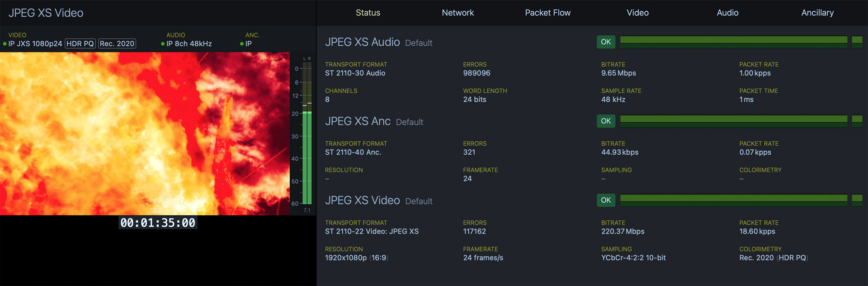Click the green VIDEO status dot
868x286 pixels.
tap(5, 44)
